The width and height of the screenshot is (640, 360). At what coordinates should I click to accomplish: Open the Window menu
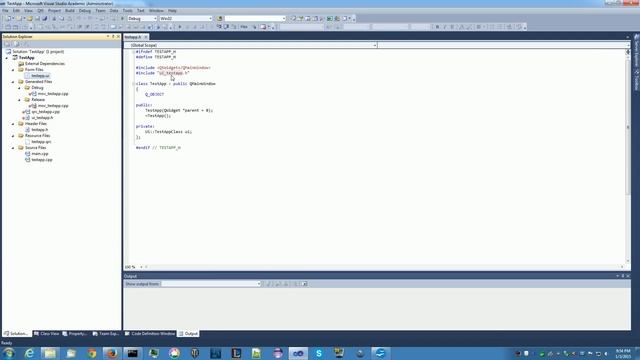click(x=156, y=11)
